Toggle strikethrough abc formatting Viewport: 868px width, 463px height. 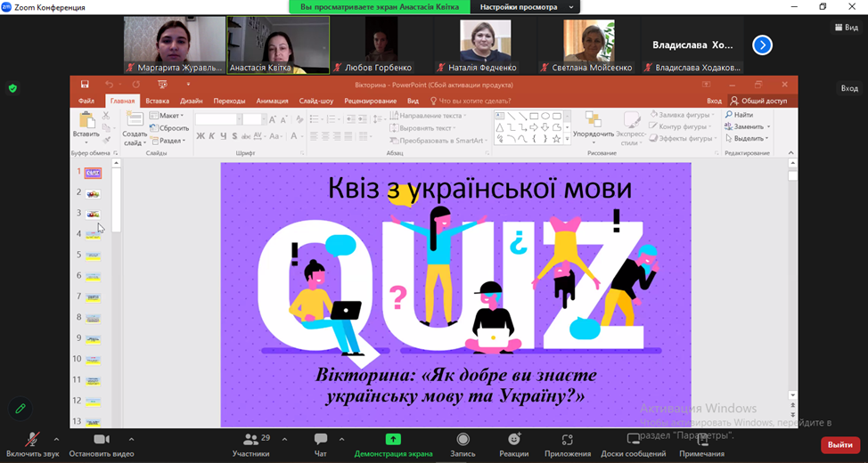pos(246,136)
